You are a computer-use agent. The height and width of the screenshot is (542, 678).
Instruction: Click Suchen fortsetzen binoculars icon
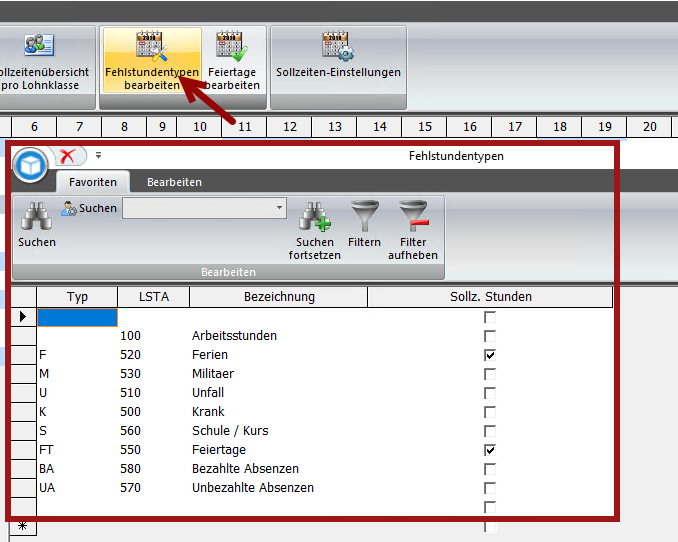[x=315, y=217]
